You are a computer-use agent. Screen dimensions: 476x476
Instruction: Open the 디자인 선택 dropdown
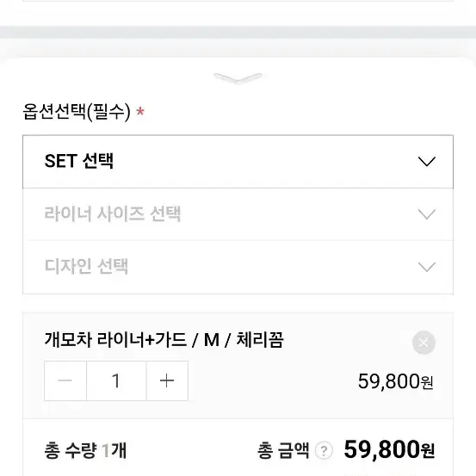pos(238,267)
